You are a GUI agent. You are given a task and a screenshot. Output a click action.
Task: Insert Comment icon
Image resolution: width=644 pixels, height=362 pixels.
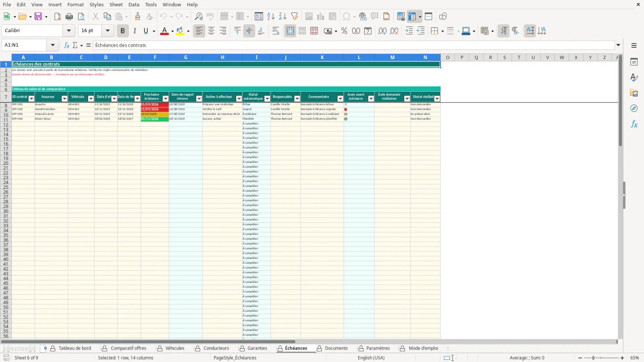[x=375, y=16]
